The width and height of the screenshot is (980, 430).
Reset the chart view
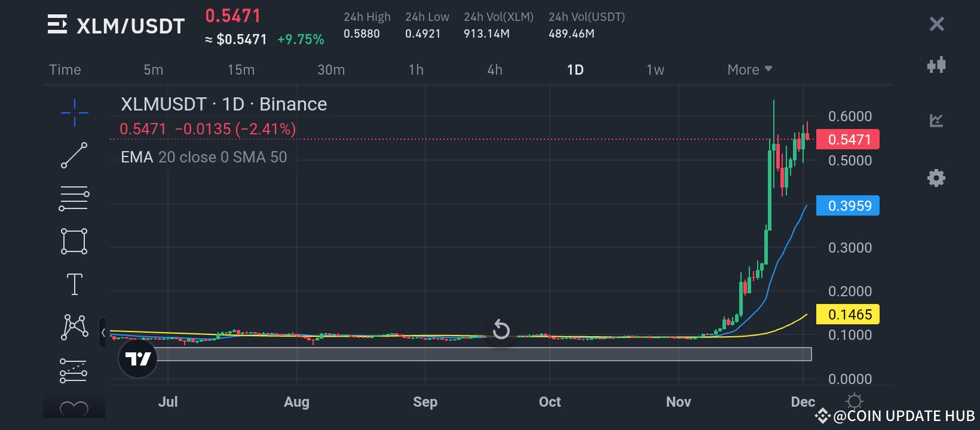tap(501, 330)
